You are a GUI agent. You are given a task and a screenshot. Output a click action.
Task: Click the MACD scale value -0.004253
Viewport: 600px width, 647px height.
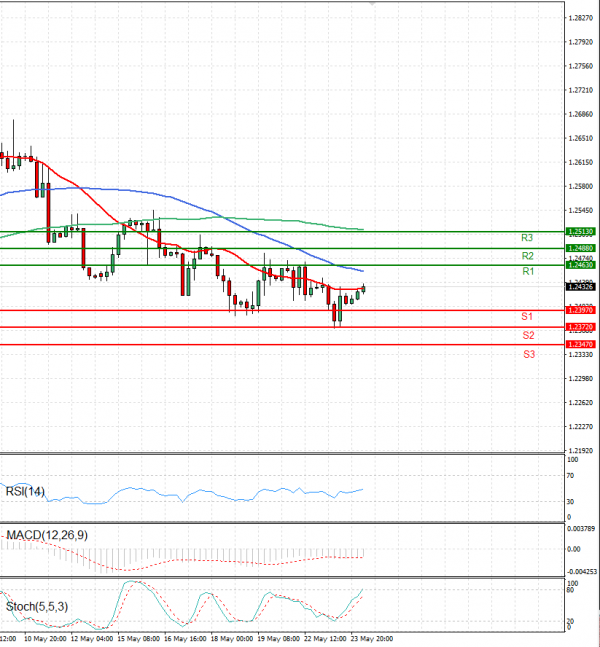[x=582, y=571]
